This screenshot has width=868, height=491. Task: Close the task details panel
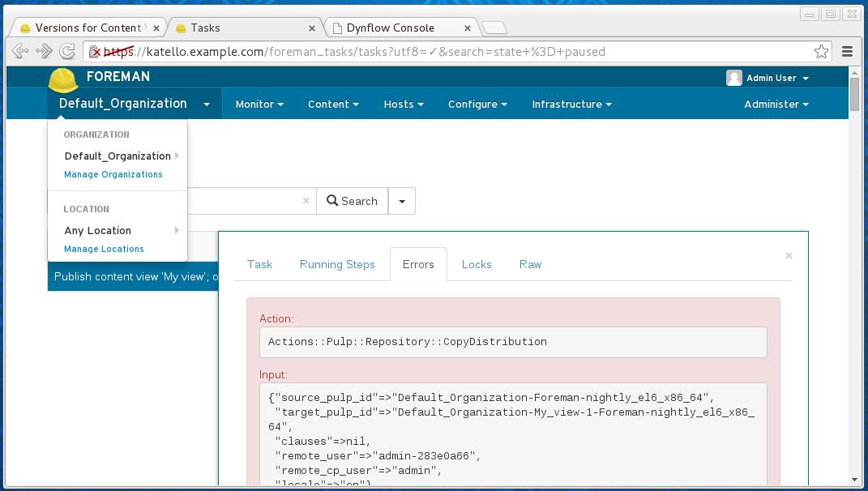click(x=789, y=255)
